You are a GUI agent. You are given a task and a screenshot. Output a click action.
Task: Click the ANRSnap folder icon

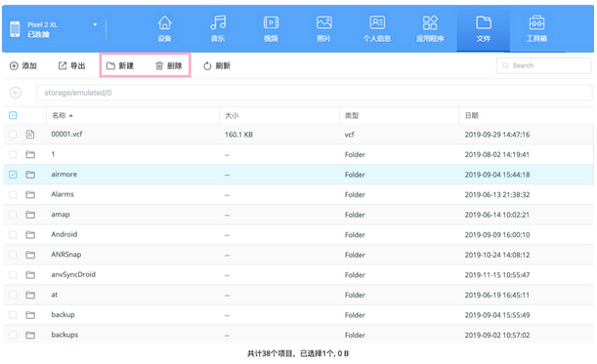(30, 255)
